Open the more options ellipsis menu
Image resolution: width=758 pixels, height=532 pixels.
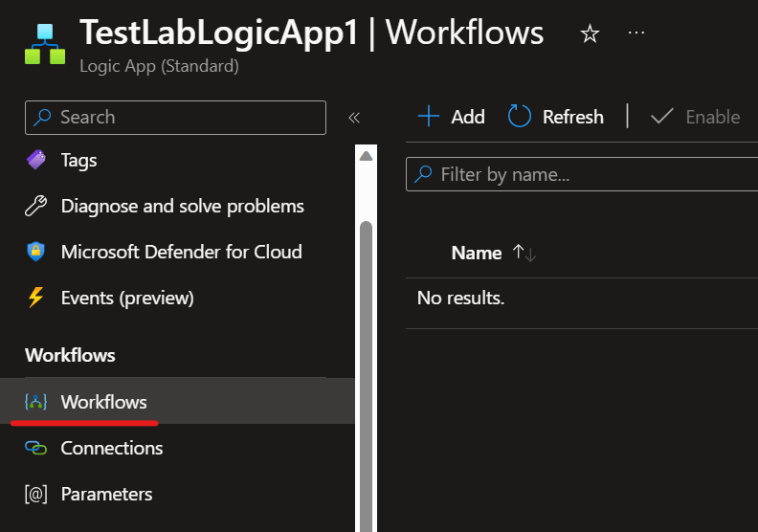click(x=636, y=33)
